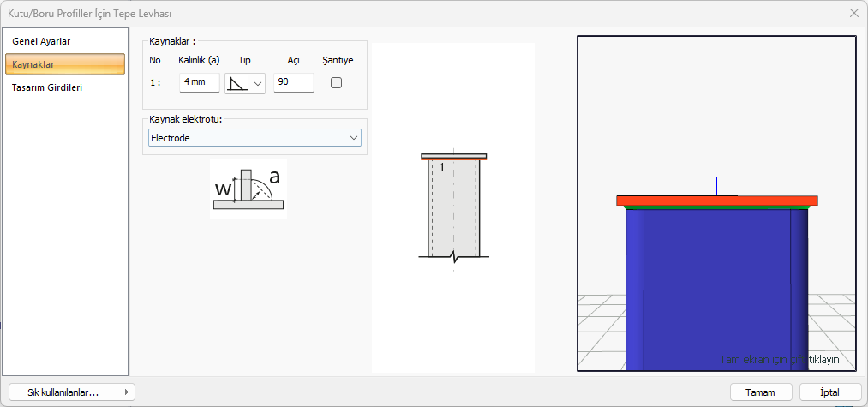
Task: Cancel with the İptal button
Action: pyautogui.click(x=829, y=392)
